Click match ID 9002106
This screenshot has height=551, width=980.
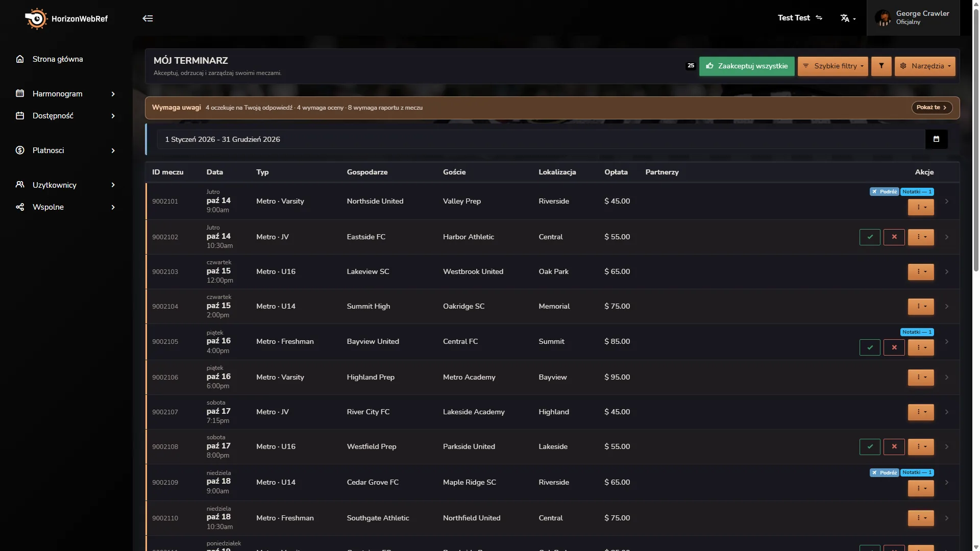coord(165,378)
